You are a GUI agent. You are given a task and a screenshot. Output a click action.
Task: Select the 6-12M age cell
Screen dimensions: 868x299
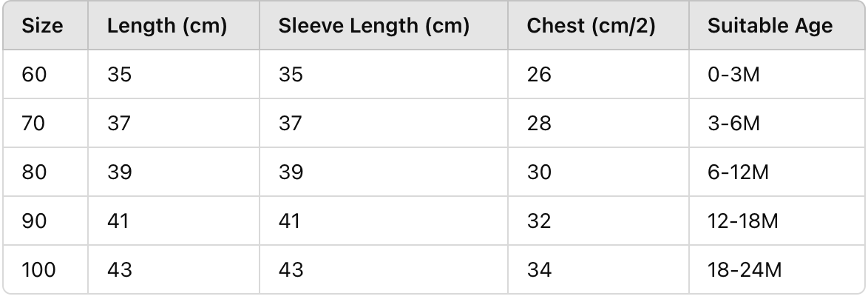tap(738, 172)
